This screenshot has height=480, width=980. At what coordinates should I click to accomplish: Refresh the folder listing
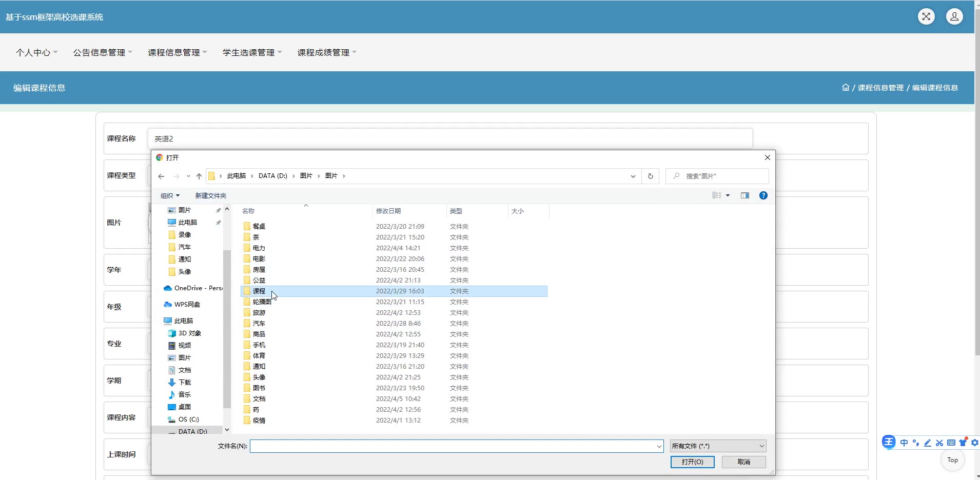[x=650, y=176]
